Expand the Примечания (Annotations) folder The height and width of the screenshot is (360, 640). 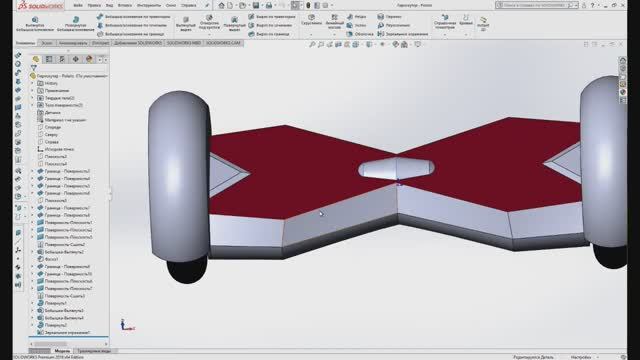click(x=33, y=91)
